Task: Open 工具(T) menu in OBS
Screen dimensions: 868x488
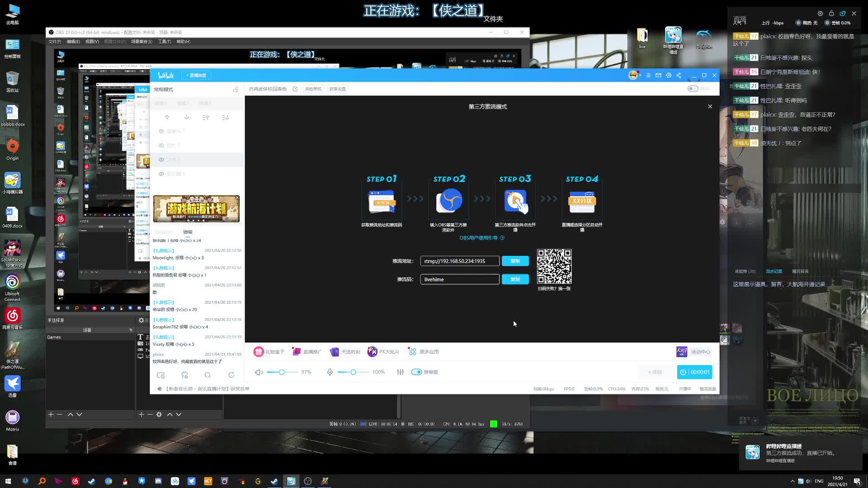Action: click(x=165, y=42)
